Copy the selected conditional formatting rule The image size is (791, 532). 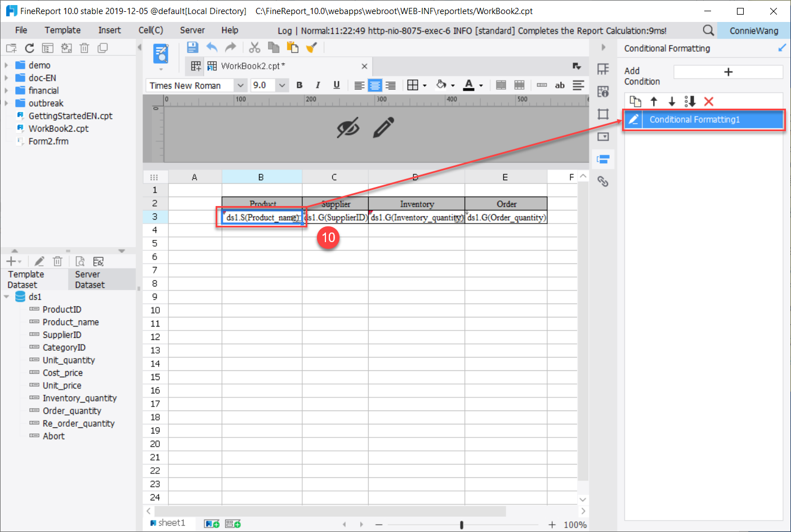coord(635,101)
